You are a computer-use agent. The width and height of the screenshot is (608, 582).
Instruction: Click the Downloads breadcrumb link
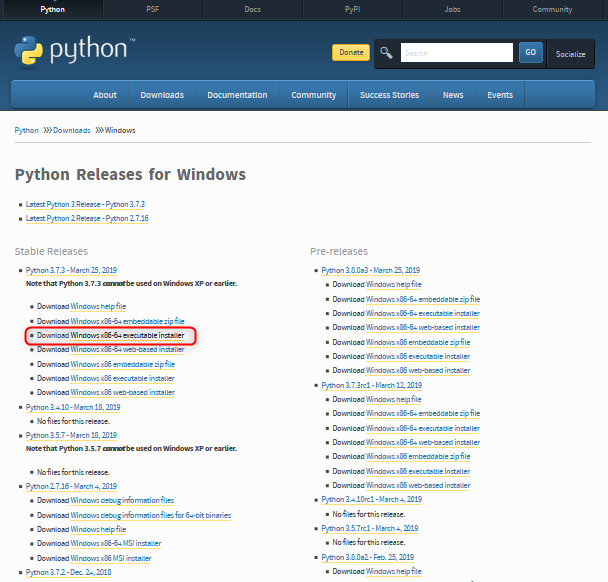pos(72,130)
